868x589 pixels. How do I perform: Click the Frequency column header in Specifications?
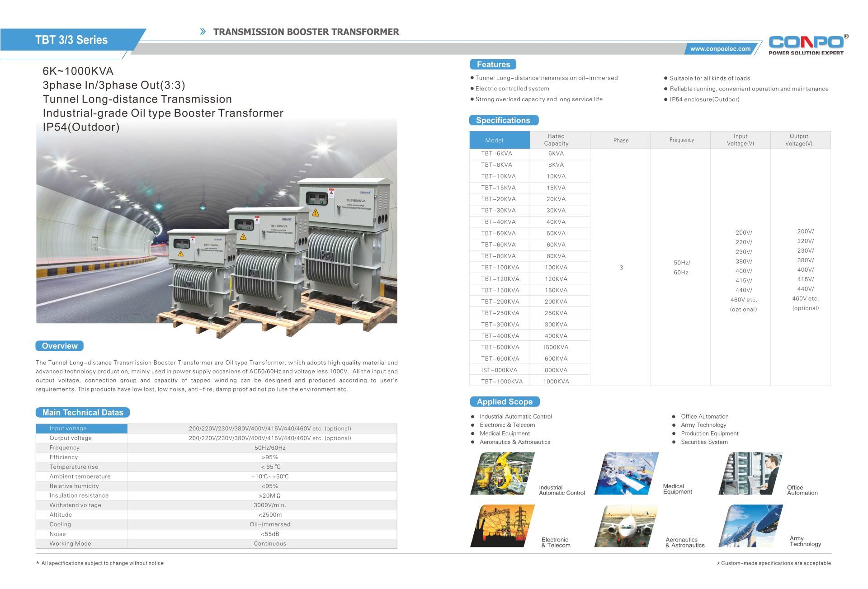coord(680,140)
